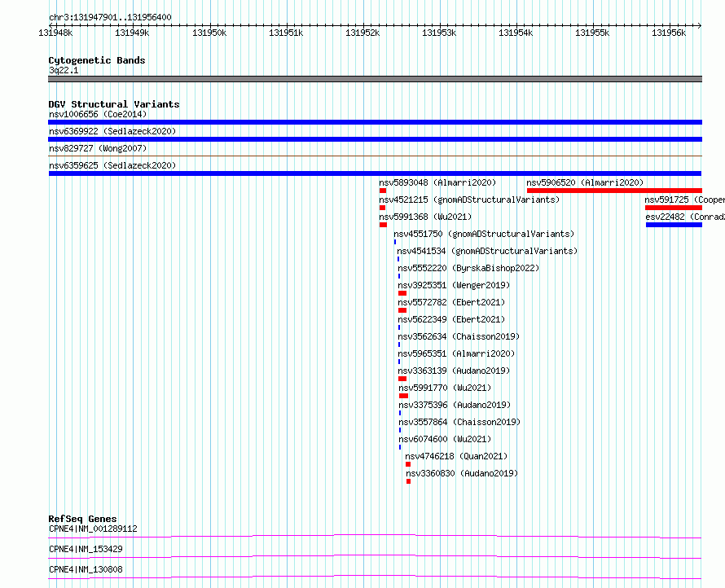Click nsv5991770 (Wu2021) label
This screenshot has height=588, width=725.
tap(446, 388)
